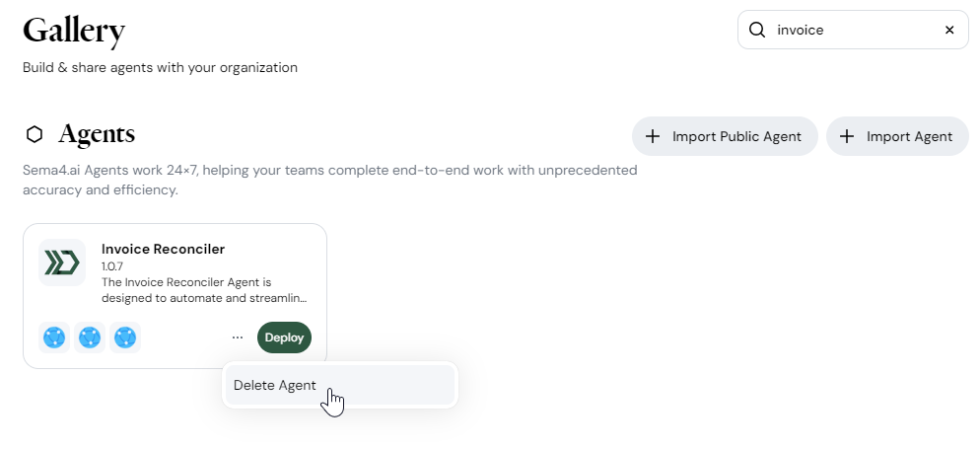Clear the search with the X icon
Image resolution: width=980 pixels, height=450 pixels.
(x=949, y=30)
